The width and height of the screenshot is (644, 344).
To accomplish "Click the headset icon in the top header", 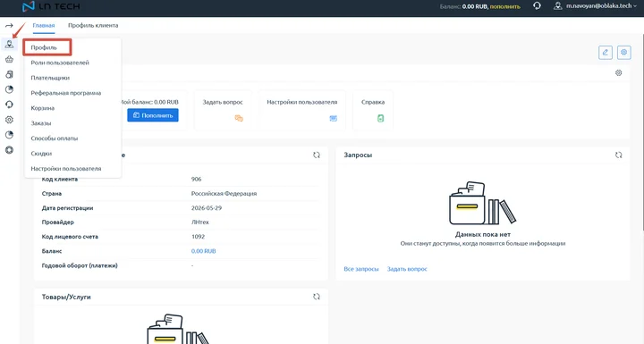I will (537, 6).
